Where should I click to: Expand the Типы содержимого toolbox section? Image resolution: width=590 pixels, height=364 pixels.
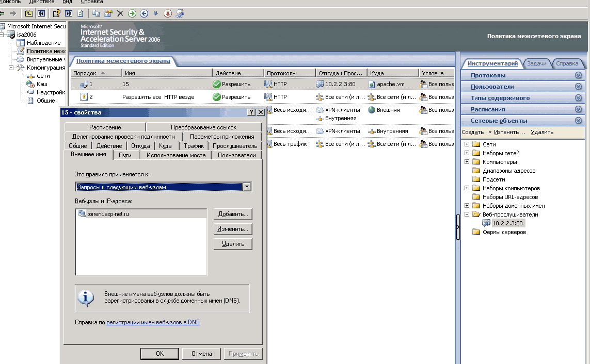click(578, 97)
